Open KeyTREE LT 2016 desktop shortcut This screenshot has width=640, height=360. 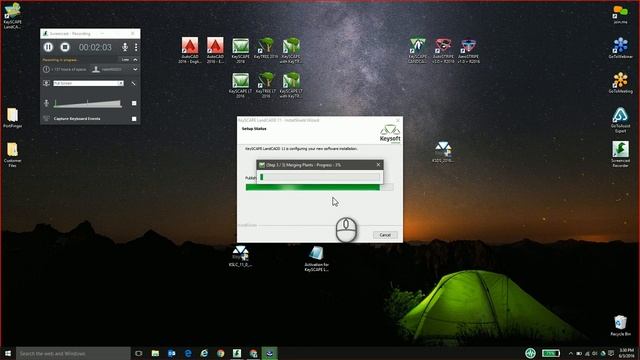[x=266, y=85]
